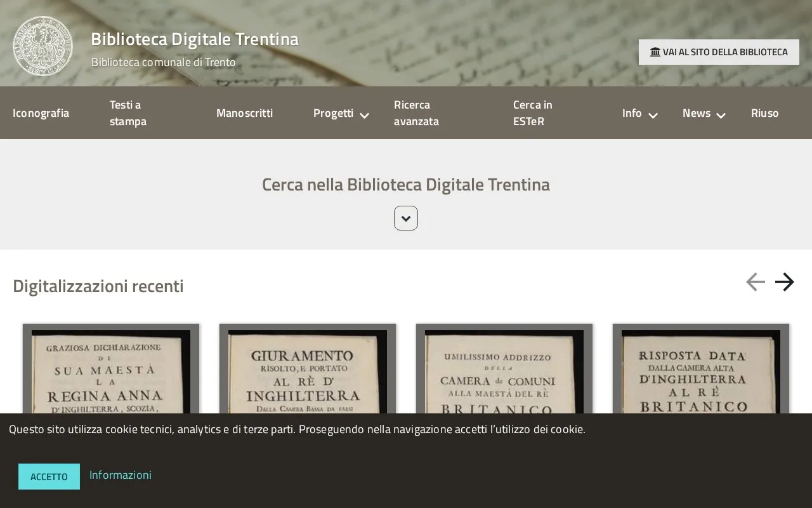Click the previous arrow in Digitalizzazioni recenti
The height and width of the screenshot is (508, 812).
(756, 282)
